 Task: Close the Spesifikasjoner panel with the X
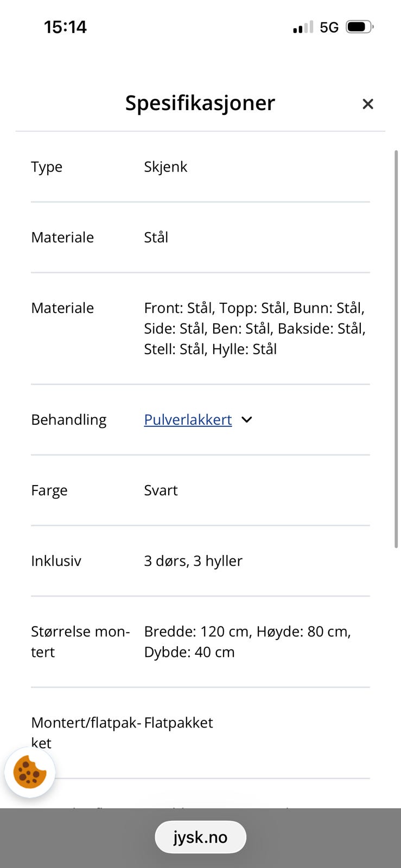[367, 104]
